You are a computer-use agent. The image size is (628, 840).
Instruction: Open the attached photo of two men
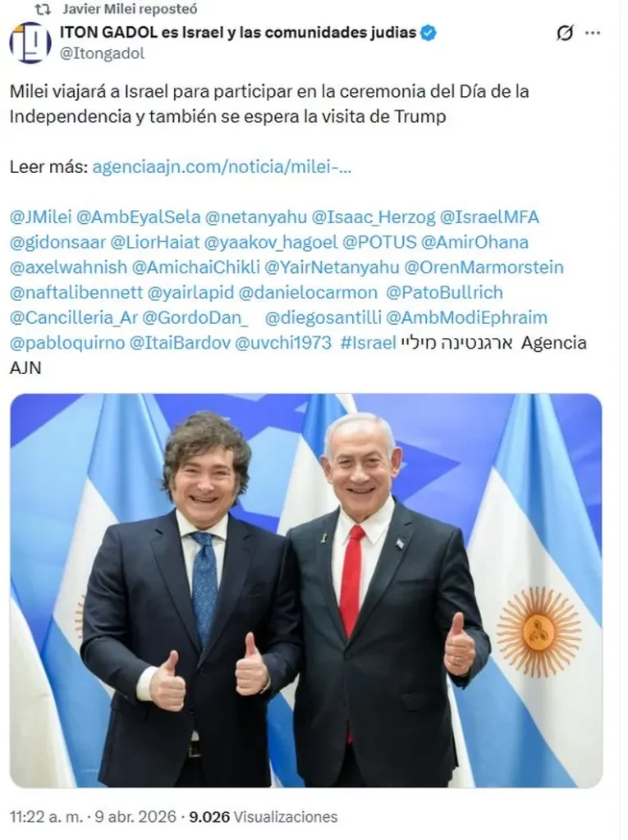click(x=306, y=591)
